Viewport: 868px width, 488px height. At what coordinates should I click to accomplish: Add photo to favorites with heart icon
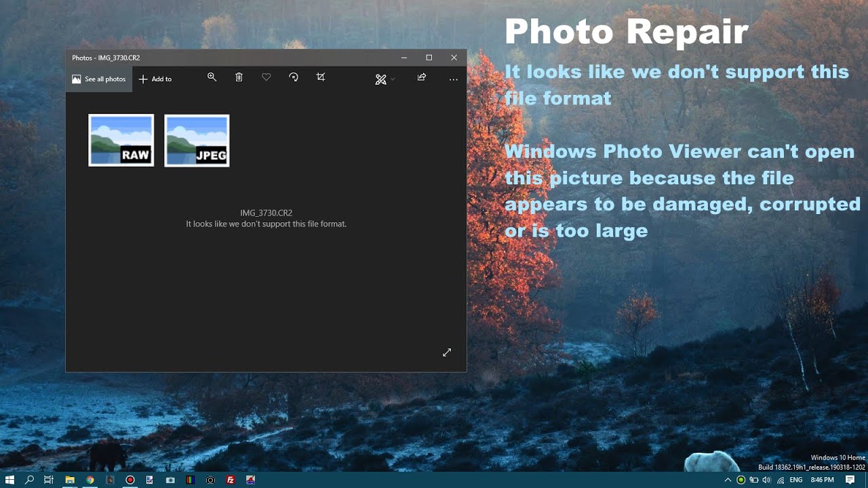pyautogui.click(x=267, y=77)
